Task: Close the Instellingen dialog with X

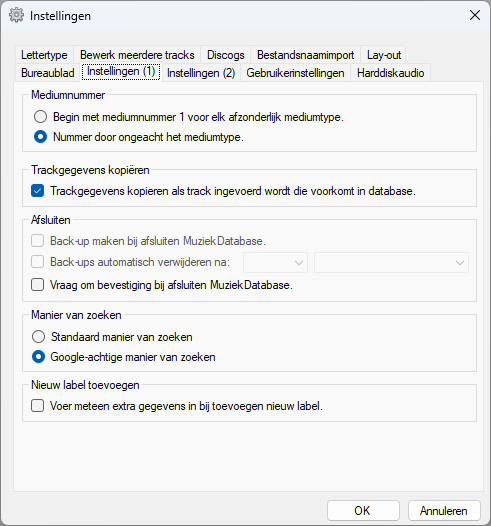Action: pos(475,15)
